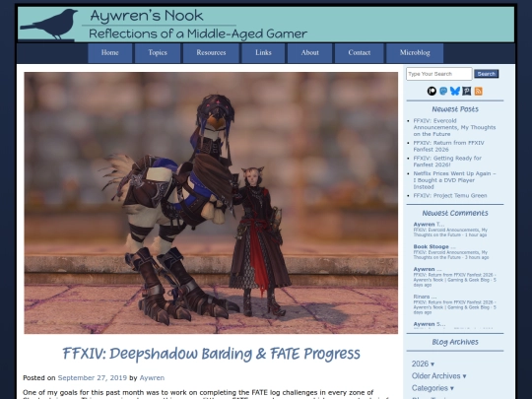
Task: Click the dark square P icon
Action: pos(467,91)
